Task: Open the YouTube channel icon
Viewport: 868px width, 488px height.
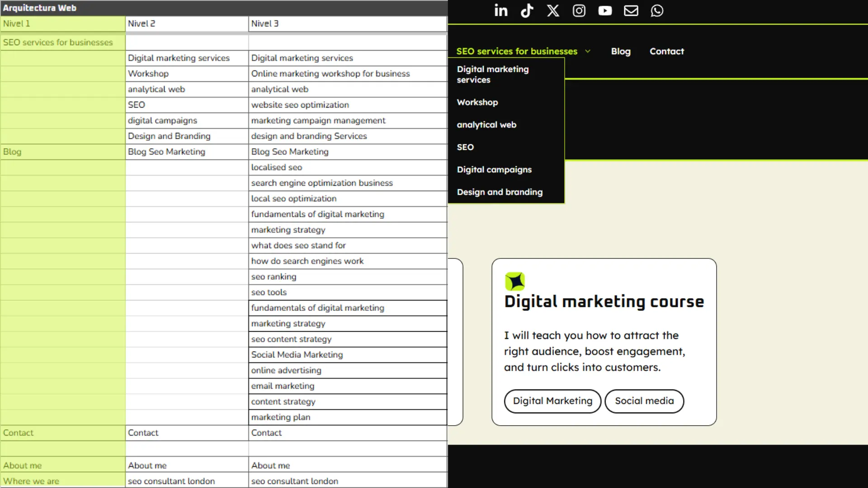Action: click(x=605, y=10)
